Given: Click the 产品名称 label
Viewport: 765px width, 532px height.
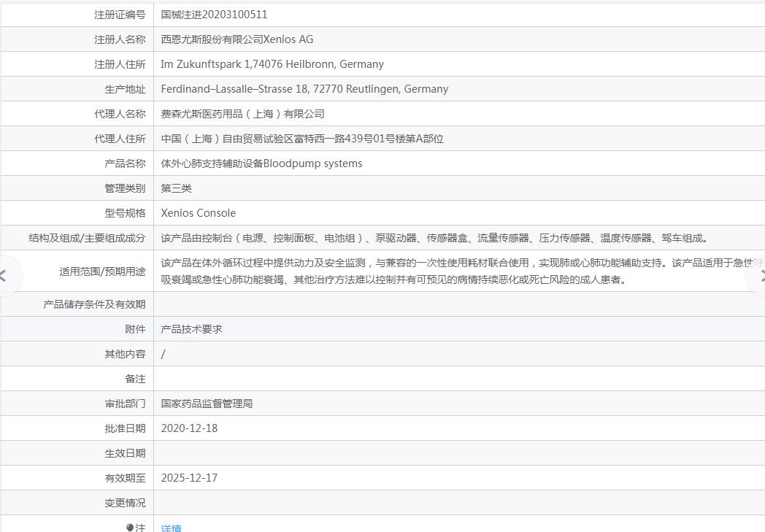Looking at the screenshot, I should pyautogui.click(x=125, y=164).
